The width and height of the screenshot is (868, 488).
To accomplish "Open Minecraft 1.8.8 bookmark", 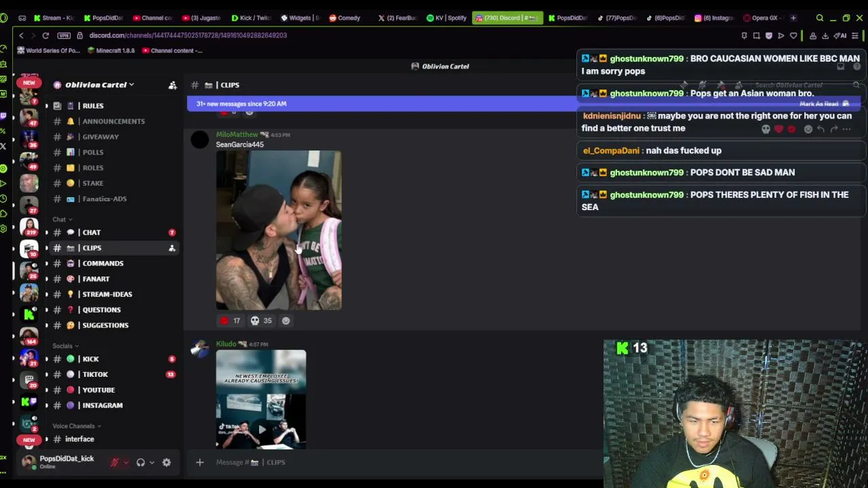I will (x=111, y=51).
